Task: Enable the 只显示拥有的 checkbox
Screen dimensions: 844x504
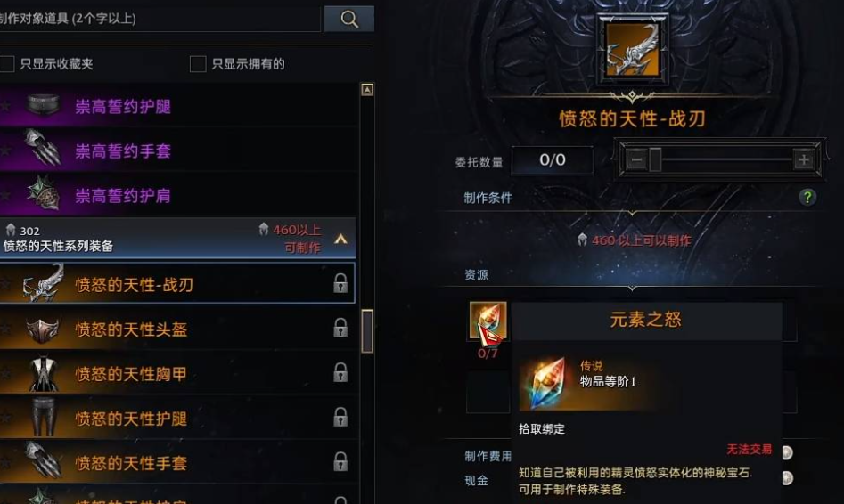Action: [x=198, y=64]
